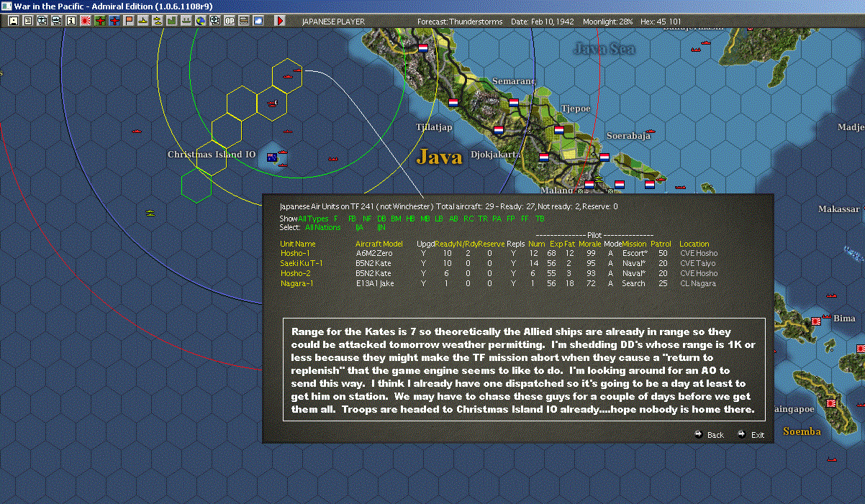Click the red play arrow end-turn icon
Image resolution: width=865 pixels, height=504 pixels.
[280, 22]
